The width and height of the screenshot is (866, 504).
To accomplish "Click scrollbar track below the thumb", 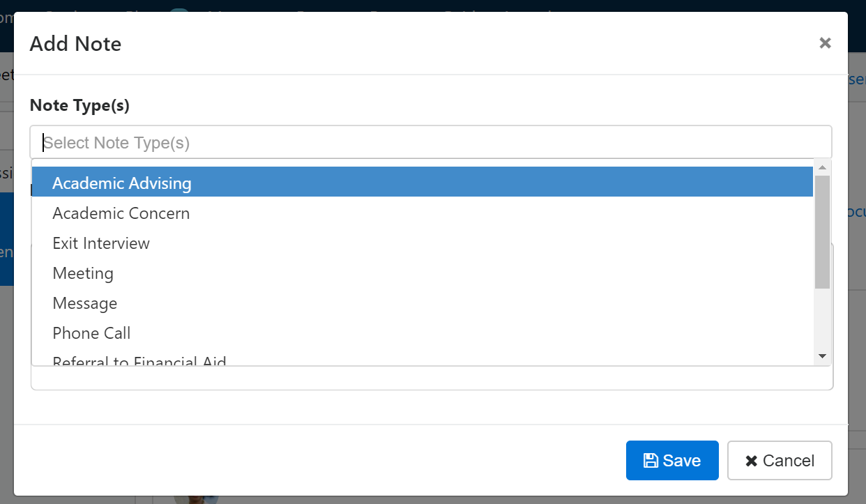I will (x=822, y=319).
